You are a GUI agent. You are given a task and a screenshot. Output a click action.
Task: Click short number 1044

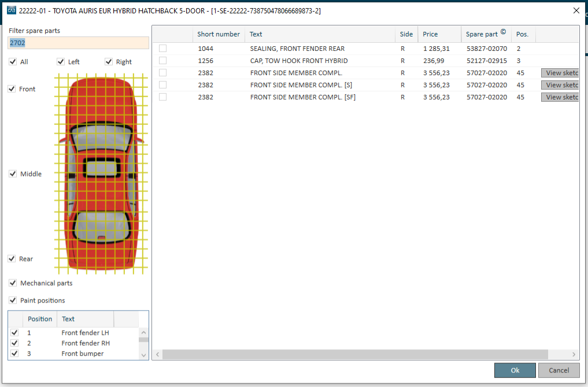[x=205, y=49]
